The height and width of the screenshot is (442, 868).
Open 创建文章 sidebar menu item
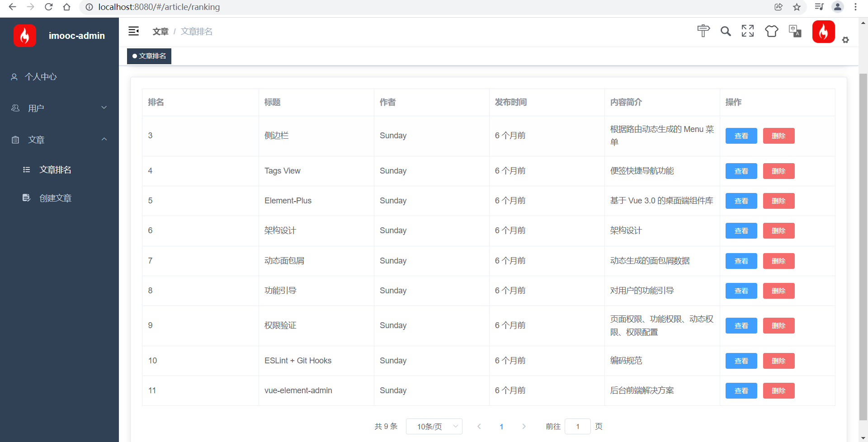pos(59,198)
